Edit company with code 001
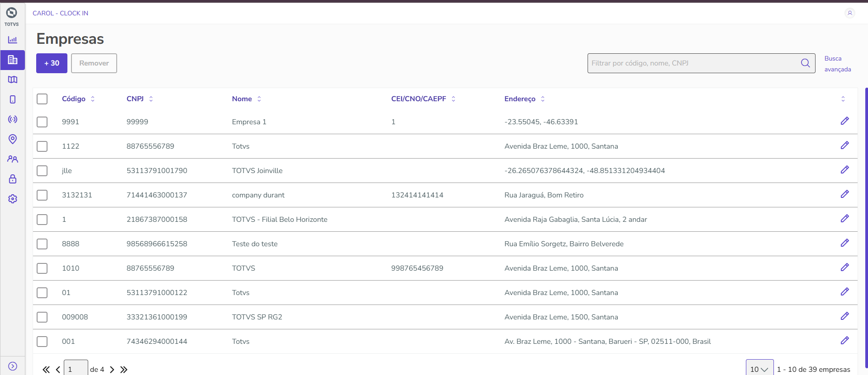The image size is (868, 375). (x=844, y=341)
